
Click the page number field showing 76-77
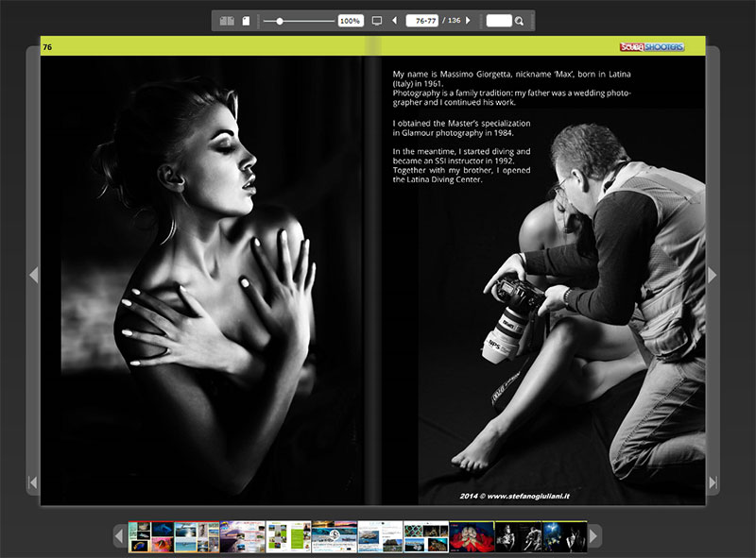click(421, 21)
